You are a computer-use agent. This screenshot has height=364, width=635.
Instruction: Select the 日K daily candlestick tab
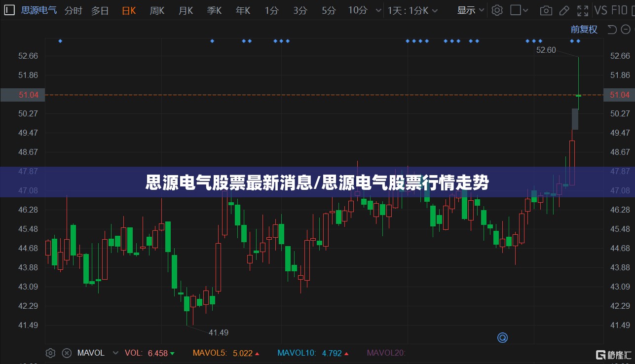129,10
